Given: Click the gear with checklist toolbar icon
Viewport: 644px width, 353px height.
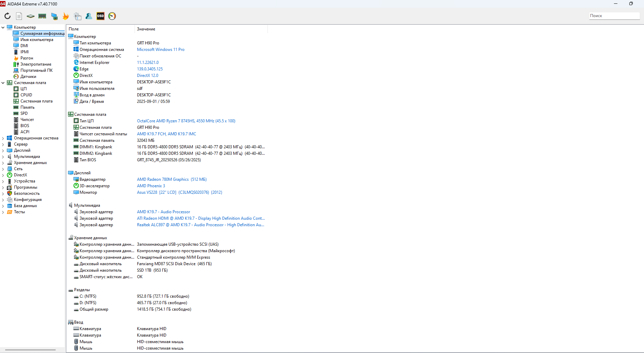Looking at the screenshot, I should 78,16.
